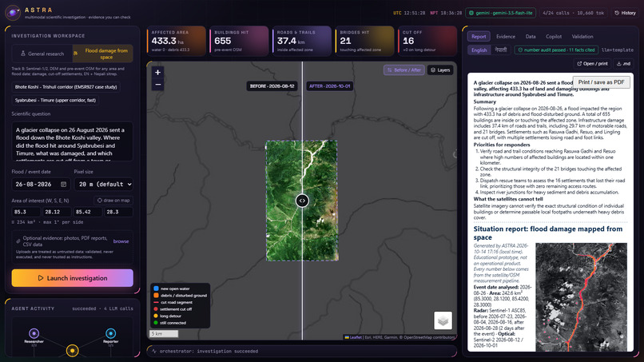This screenshot has width=644, height=362.
Task: Toggle the Before / After comparison
Action: (x=404, y=70)
